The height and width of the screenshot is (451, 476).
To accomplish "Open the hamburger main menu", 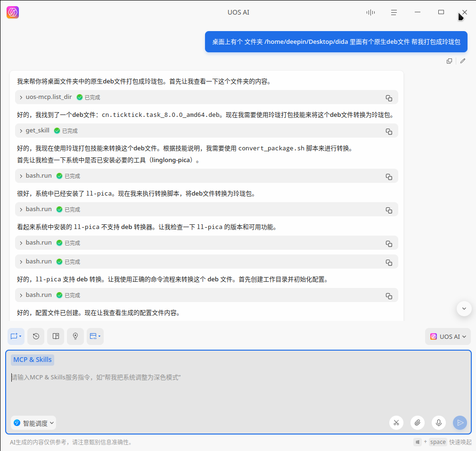I will pos(394,12).
